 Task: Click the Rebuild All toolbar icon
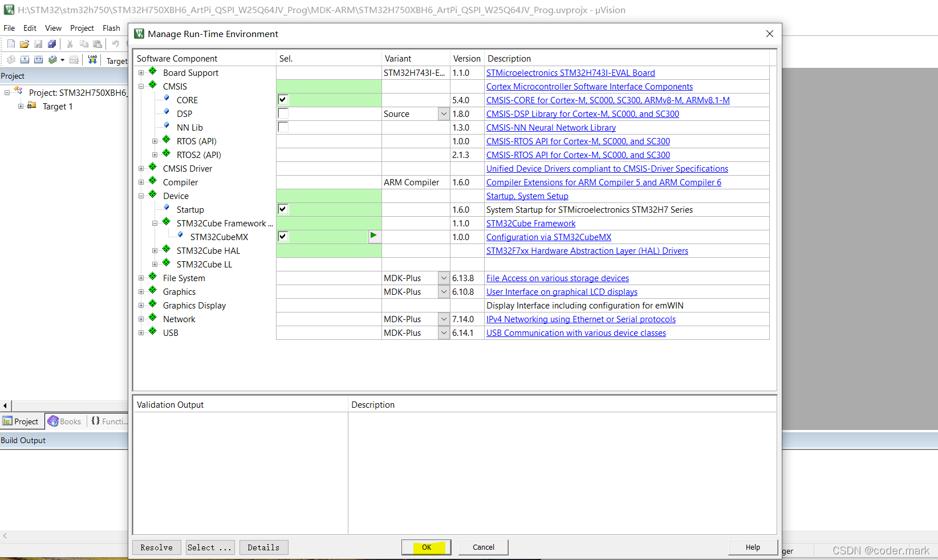point(39,59)
